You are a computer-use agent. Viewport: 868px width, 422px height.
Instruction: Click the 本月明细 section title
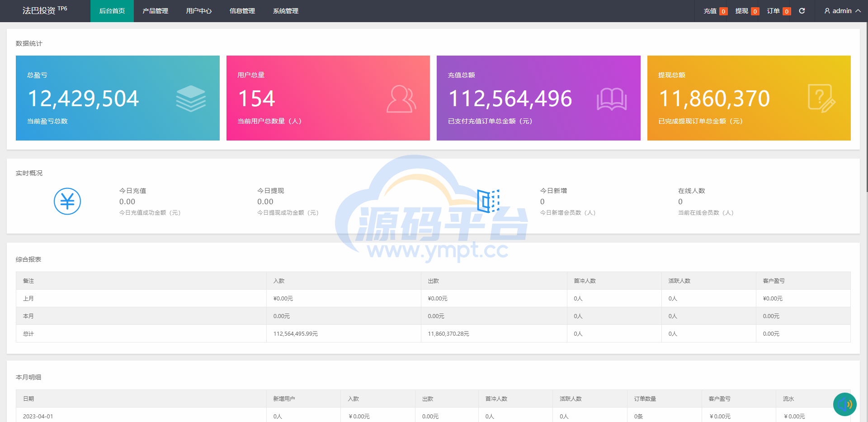pyautogui.click(x=28, y=377)
